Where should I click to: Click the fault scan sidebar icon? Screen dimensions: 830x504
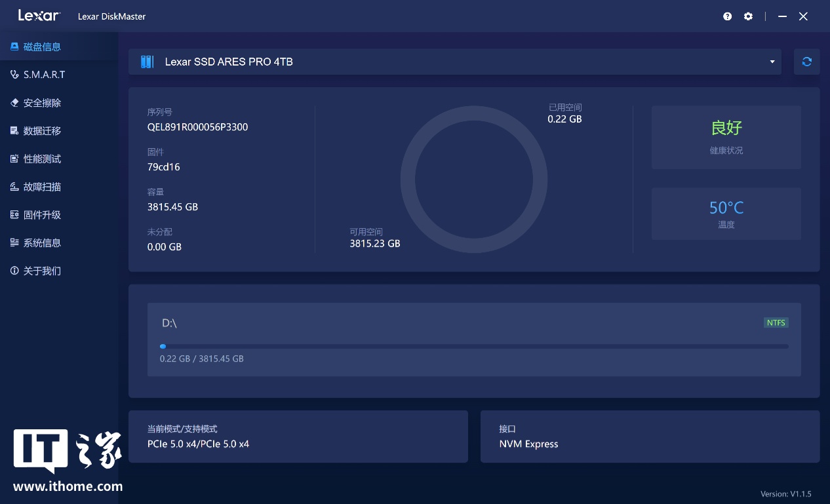[14, 187]
